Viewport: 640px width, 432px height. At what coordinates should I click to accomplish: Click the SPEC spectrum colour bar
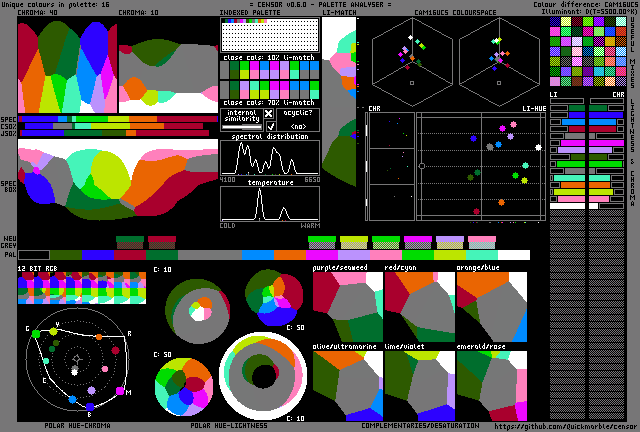(x=118, y=119)
